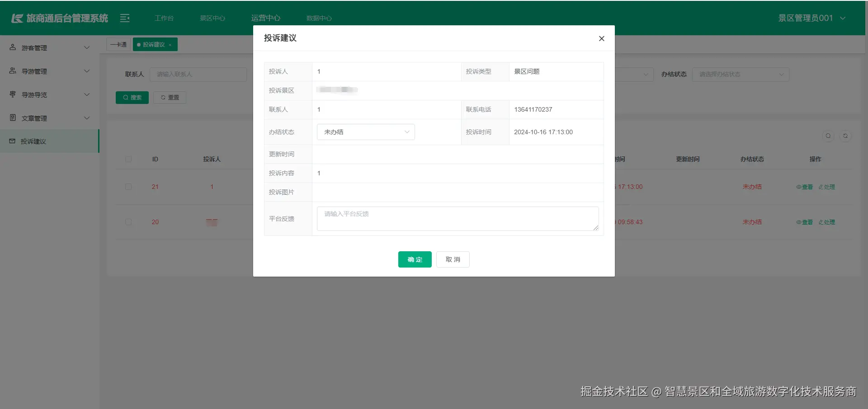The height and width of the screenshot is (409, 868).
Task: Click the 导游导览 signpost icon
Action: pyautogui.click(x=12, y=94)
